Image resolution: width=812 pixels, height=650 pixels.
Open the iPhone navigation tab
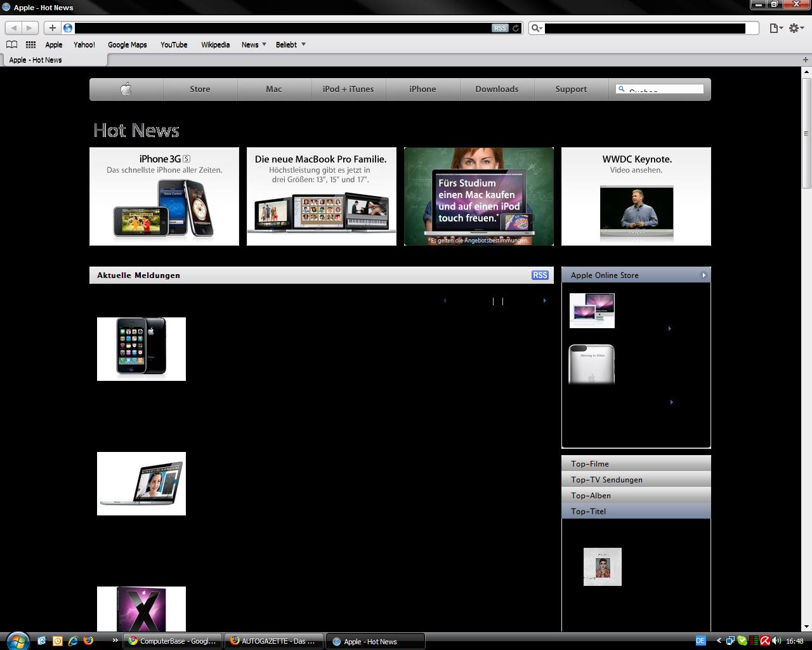(x=422, y=89)
